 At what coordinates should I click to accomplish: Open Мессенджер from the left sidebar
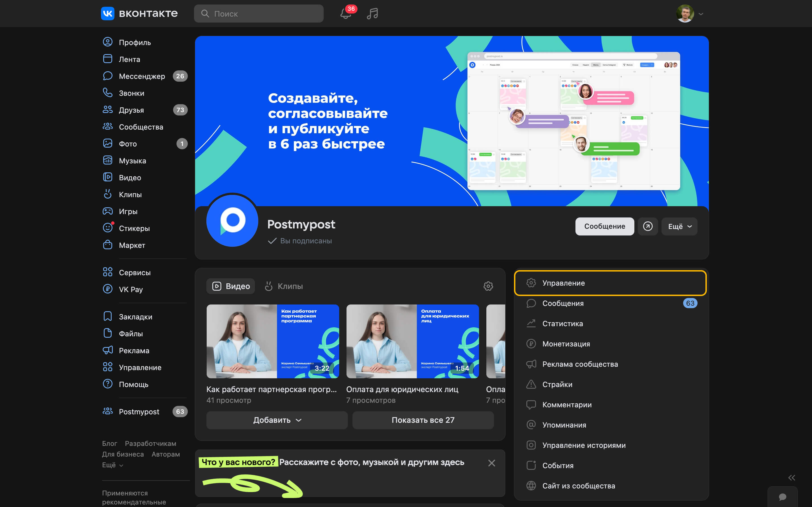point(142,76)
